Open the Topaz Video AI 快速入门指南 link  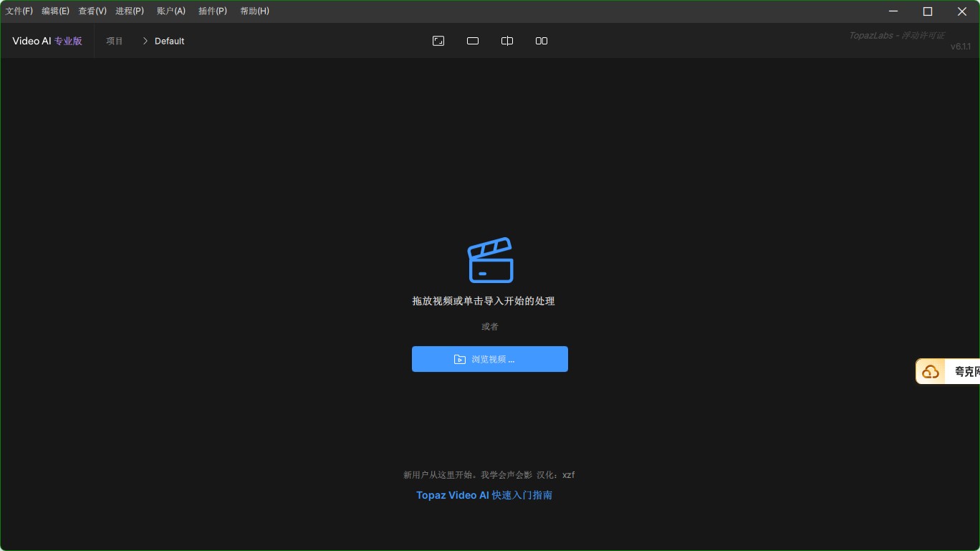pyautogui.click(x=484, y=495)
